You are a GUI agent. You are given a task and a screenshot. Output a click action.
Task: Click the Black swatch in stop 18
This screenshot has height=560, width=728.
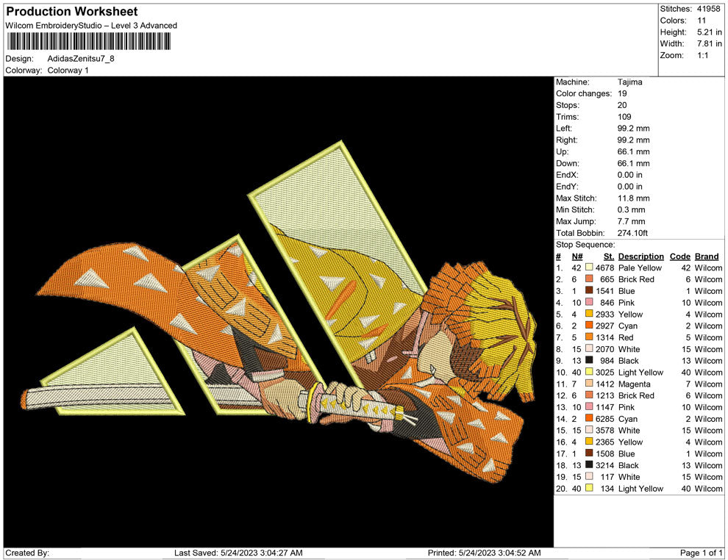(x=589, y=465)
